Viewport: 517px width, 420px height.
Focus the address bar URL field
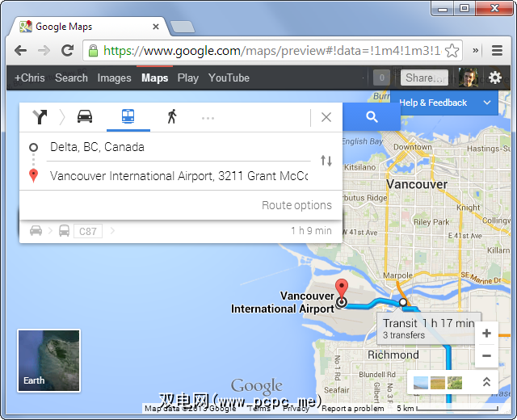[272, 50]
